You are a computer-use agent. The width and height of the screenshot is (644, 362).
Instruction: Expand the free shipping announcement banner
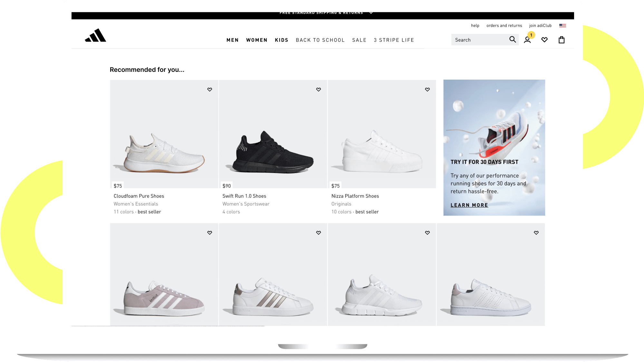tap(373, 12)
